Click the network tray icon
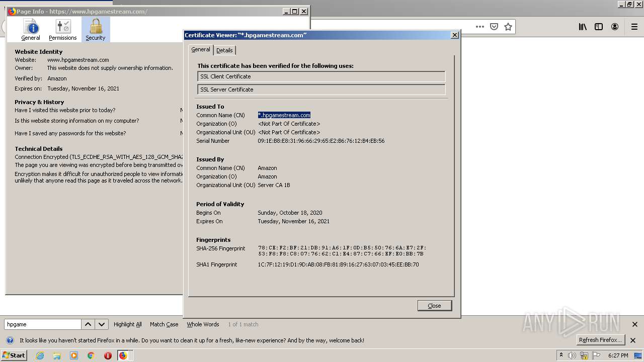Image resolution: width=644 pixels, height=362 pixels. 584,355
